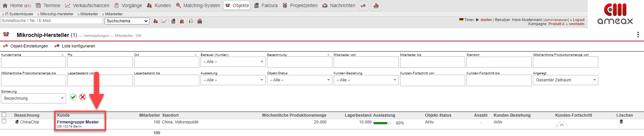Open the Faktura menu

[x=266, y=5]
